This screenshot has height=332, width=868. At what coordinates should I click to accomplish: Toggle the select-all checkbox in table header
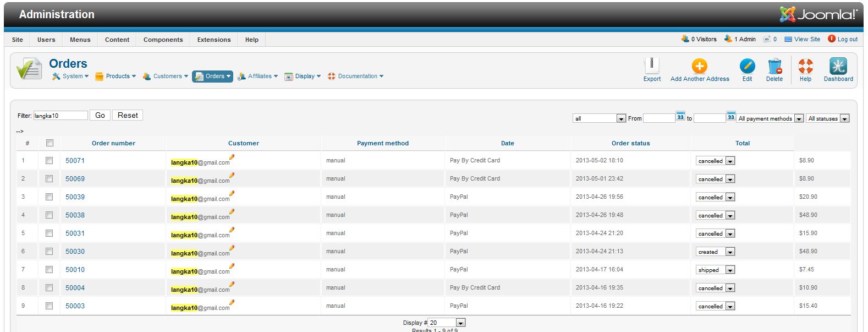click(x=50, y=143)
